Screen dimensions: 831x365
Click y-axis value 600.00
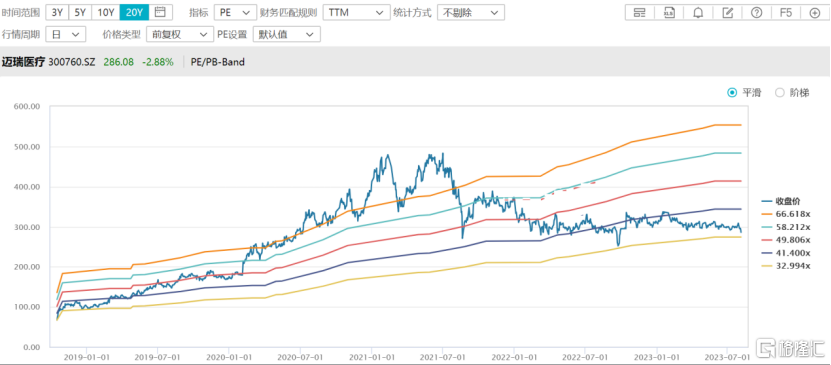click(28, 106)
